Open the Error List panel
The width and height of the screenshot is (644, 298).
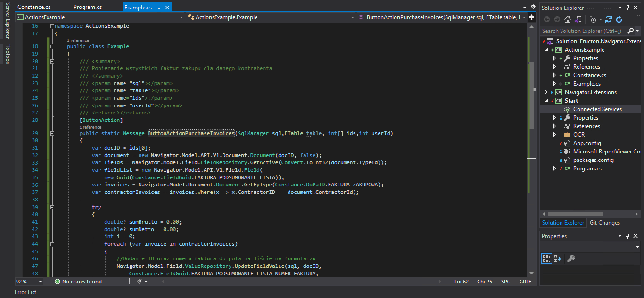pyautogui.click(x=25, y=292)
